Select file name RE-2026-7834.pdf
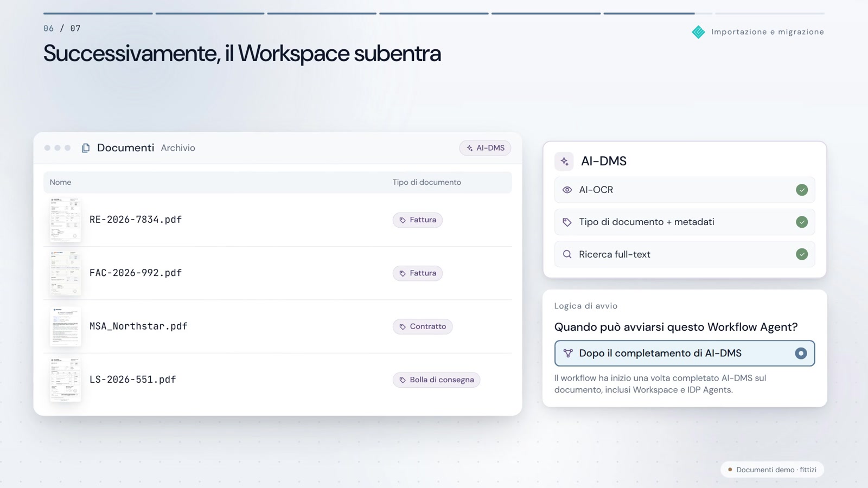The height and width of the screenshot is (488, 868). click(x=136, y=220)
